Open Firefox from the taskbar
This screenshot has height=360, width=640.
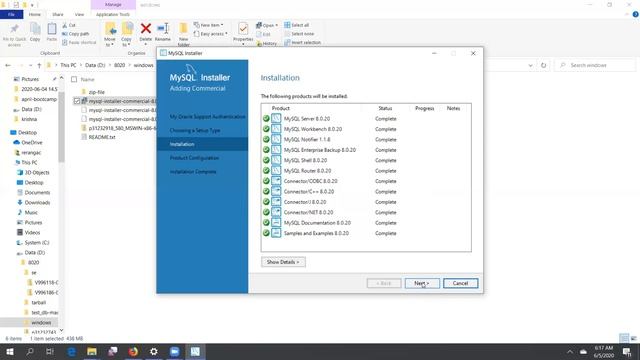(133, 351)
